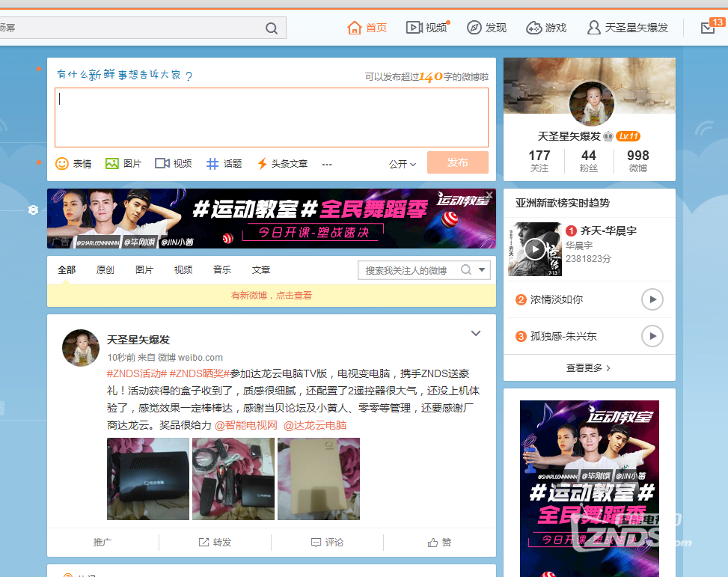Attach a video with 视频 camera icon
728x577 pixels.
tap(173, 164)
